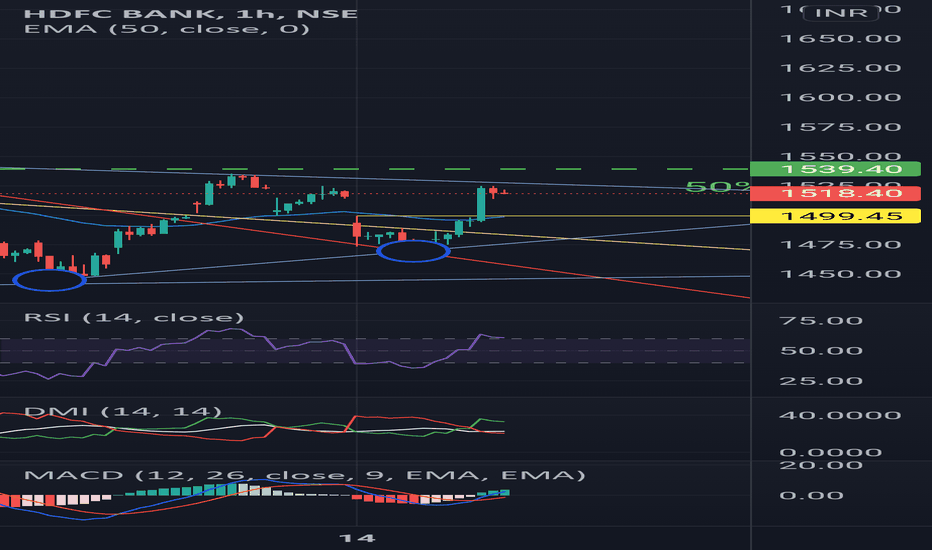Open the EMA (50, close, 0) indicator legend
Screen dimensions: 932x550
click(x=167, y=29)
